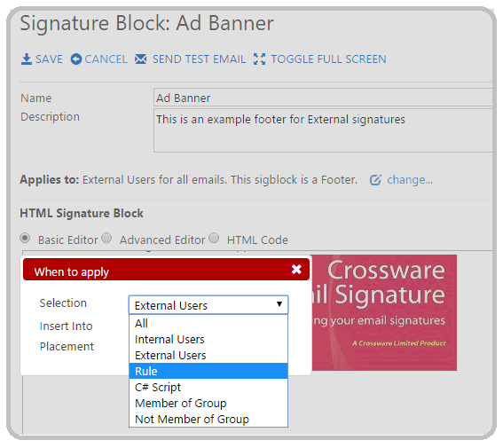Select the HTML Code radio button
This screenshot has width=503, height=448.
[214, 239]
